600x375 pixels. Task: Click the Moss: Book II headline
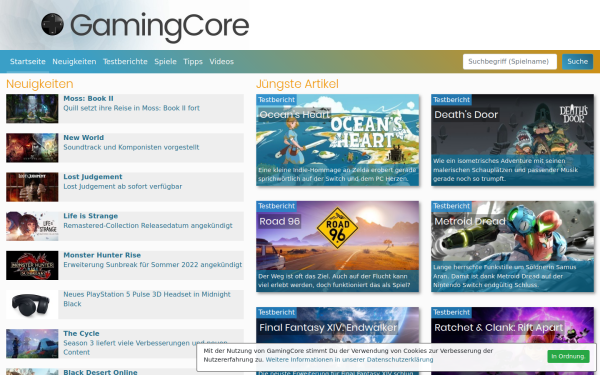(88, 99)
